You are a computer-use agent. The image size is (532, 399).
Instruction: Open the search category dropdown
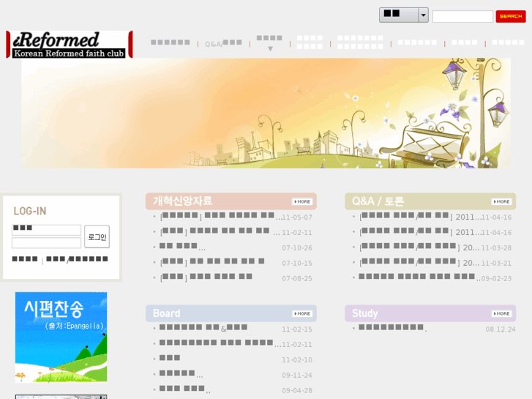[404, 15]
